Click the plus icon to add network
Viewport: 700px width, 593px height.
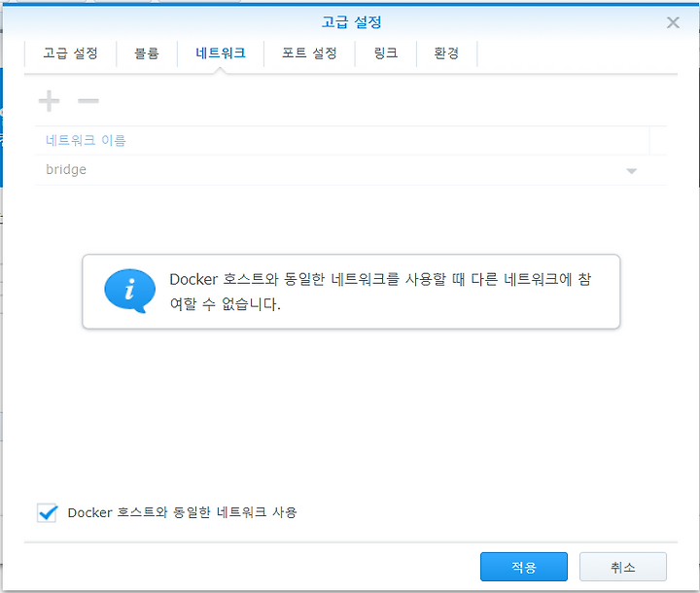click(50, 101)
